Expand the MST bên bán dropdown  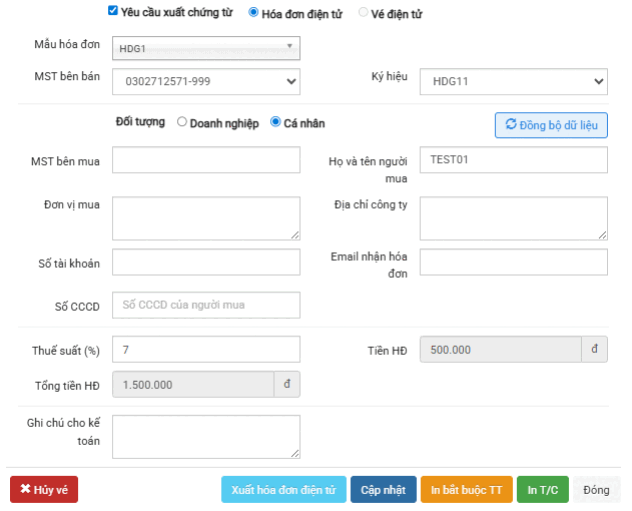pos(206,81)
